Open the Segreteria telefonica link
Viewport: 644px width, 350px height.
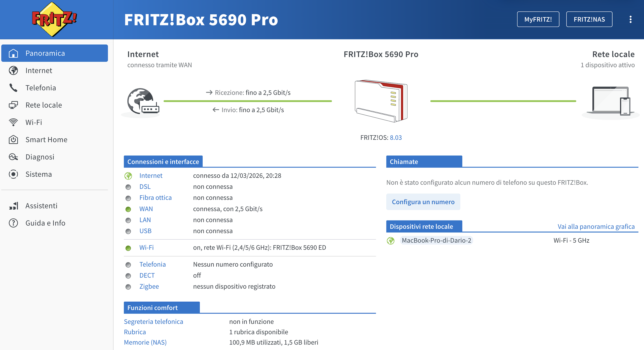coord(154,322)
